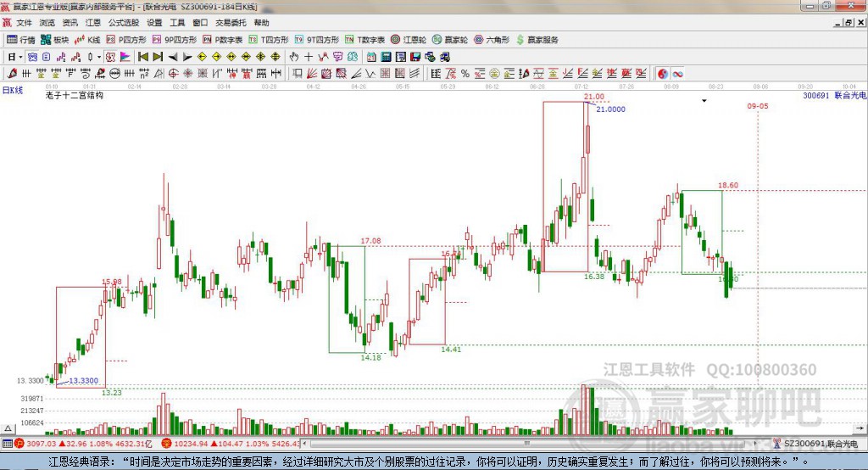Step chart right with black arrow
This screenshot has height=470, width=868.
pos(187,57)
